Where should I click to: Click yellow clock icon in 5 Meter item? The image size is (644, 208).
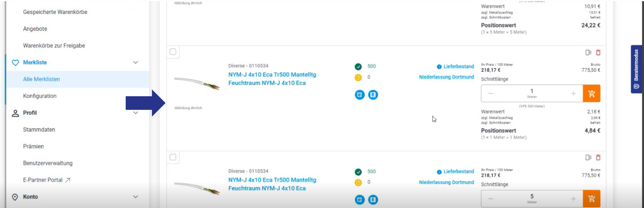click(x=358, y=183)
